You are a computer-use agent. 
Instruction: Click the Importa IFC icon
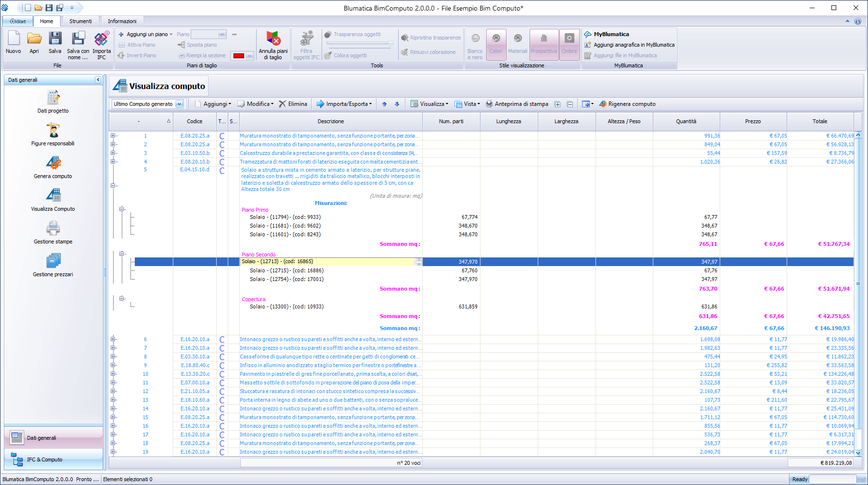click(x=102, y=39)
